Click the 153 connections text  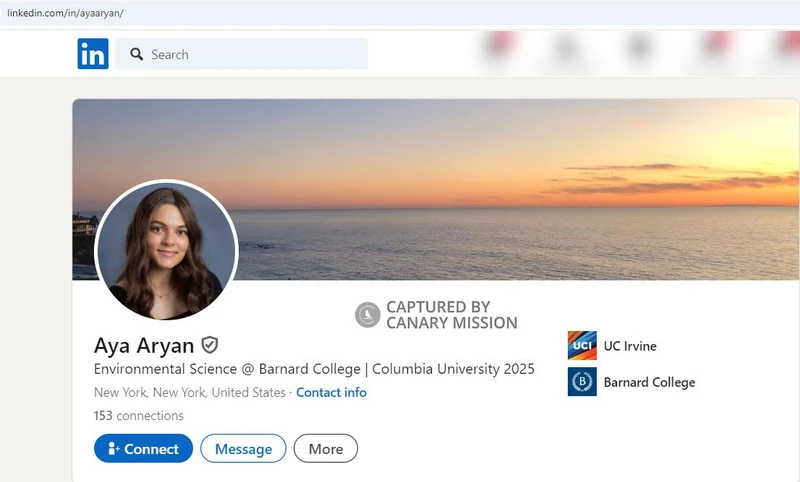[x=138, y=416]
